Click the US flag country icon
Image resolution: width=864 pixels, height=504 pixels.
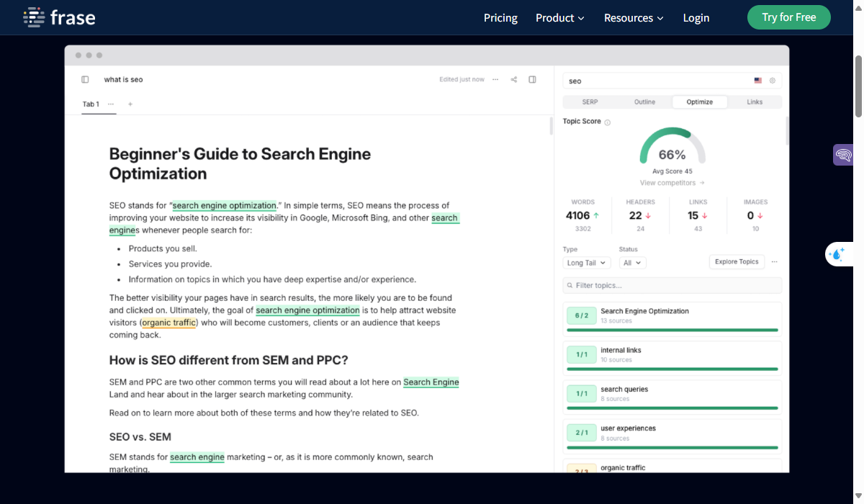click(758, 81)
